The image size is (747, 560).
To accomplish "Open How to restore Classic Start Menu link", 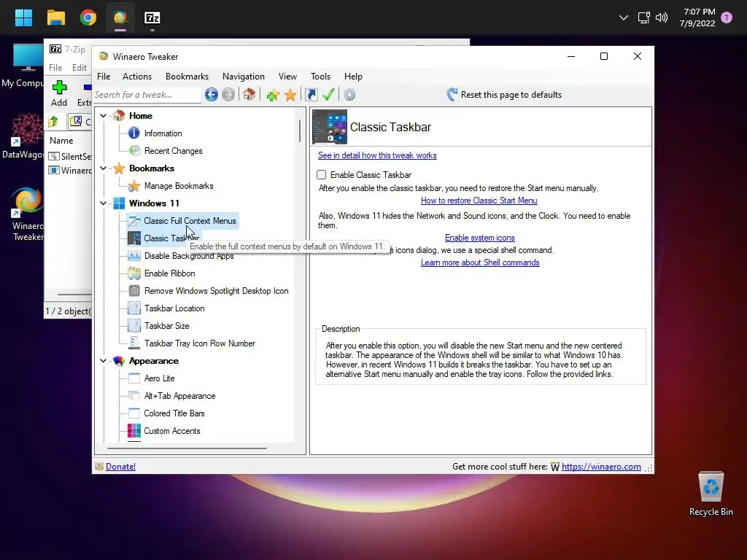I will pyautogui.click(x=479, y=201).
